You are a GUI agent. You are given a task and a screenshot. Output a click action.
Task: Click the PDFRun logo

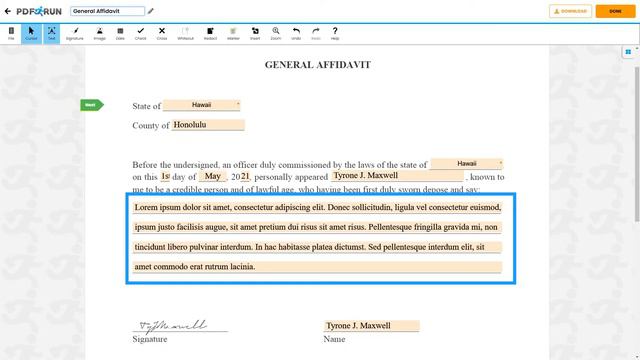click(39, 11)
